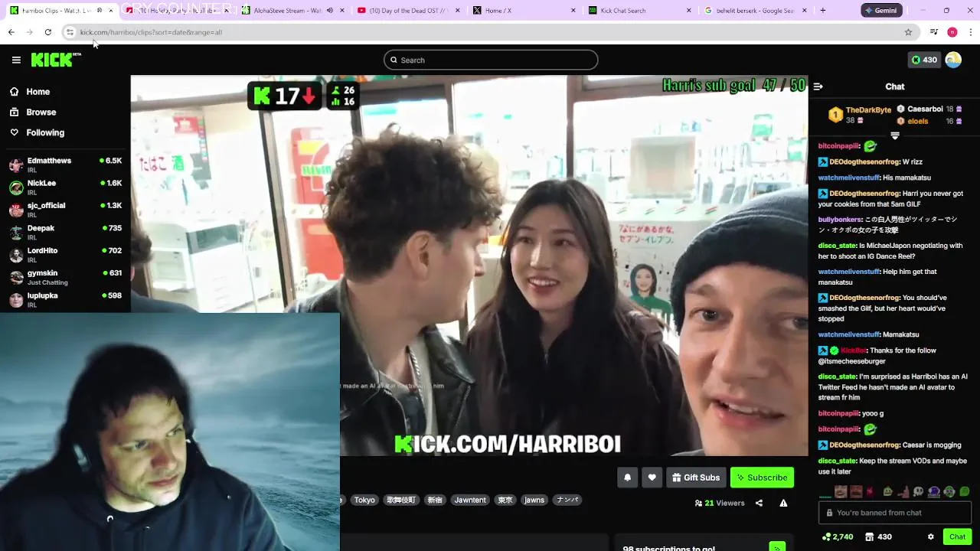The image size is (980, 551).
Task: Focus the Kick search field
Action: click(491, 60)
